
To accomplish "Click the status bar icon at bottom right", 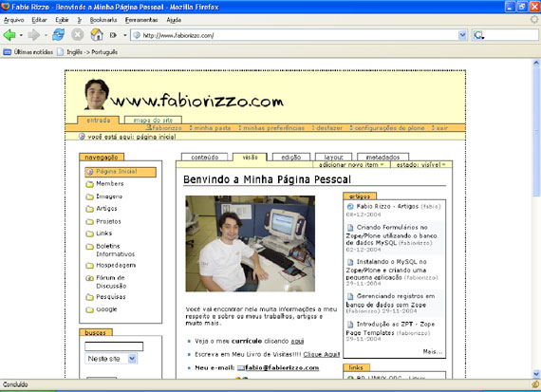I will (535, 384).
